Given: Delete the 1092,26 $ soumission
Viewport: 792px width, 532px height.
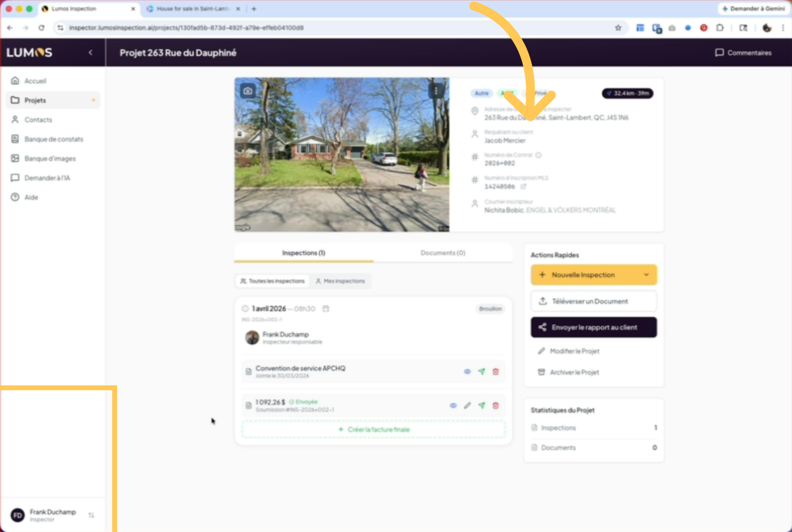Looking at the screenshot, I should [495, 405].
